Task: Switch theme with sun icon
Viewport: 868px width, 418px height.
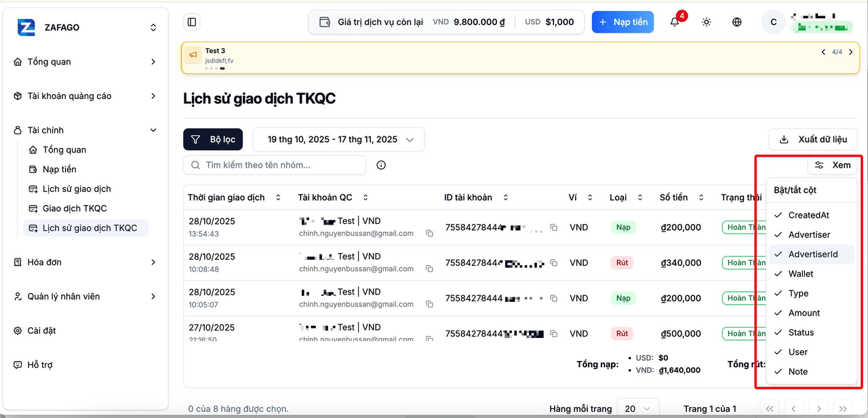Action: [707, 22]
